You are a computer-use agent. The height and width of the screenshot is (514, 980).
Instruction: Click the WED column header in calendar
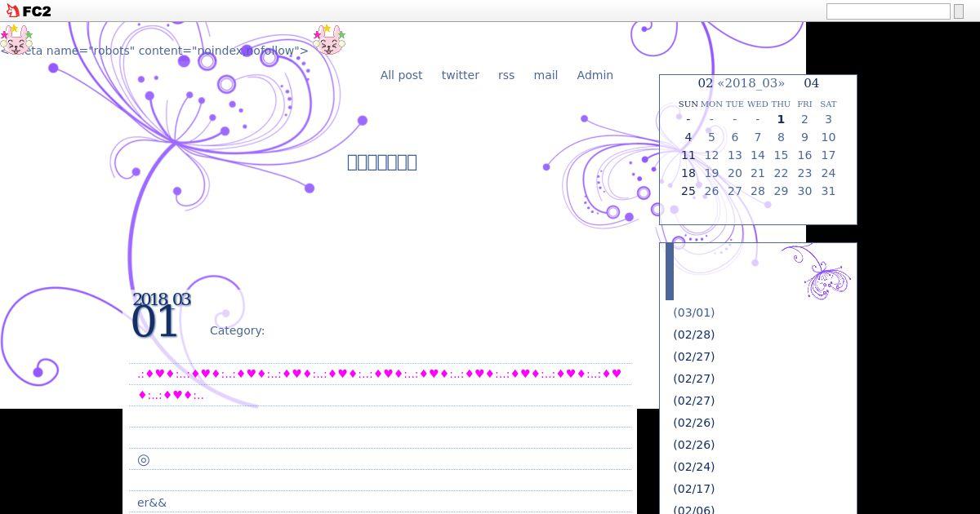757,104
